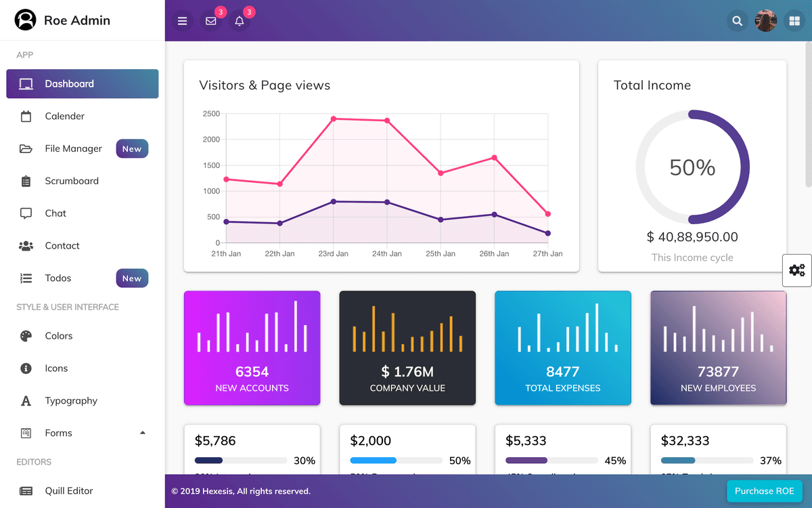The width and height of the screenshot is (812, 508).
Task: Open the settings gears side panel
Action: (797, 270)
